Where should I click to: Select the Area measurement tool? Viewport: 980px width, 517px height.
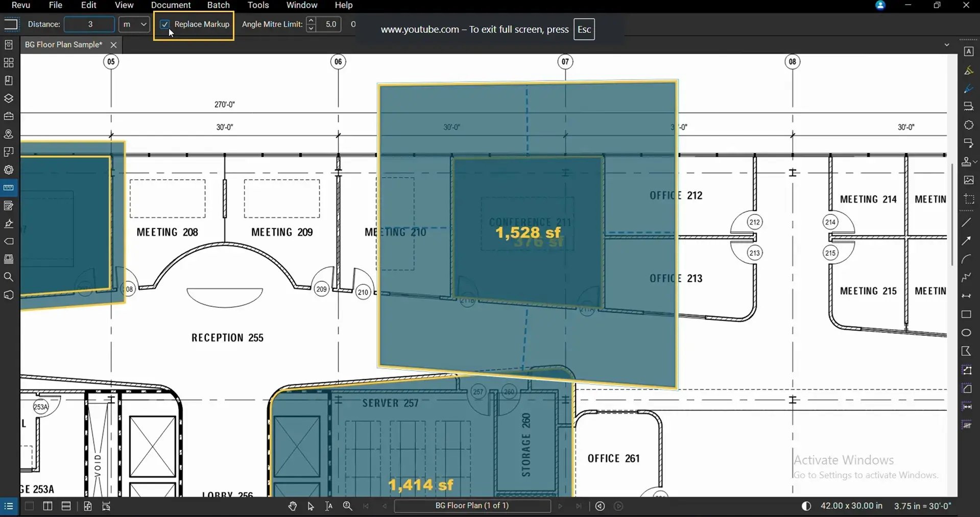[967, 389]
